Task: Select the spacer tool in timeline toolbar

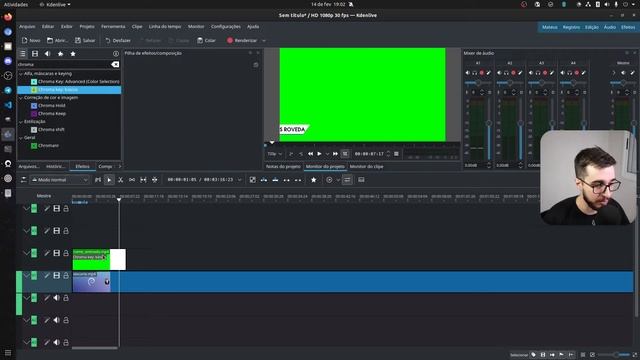Action: [132, 180]
